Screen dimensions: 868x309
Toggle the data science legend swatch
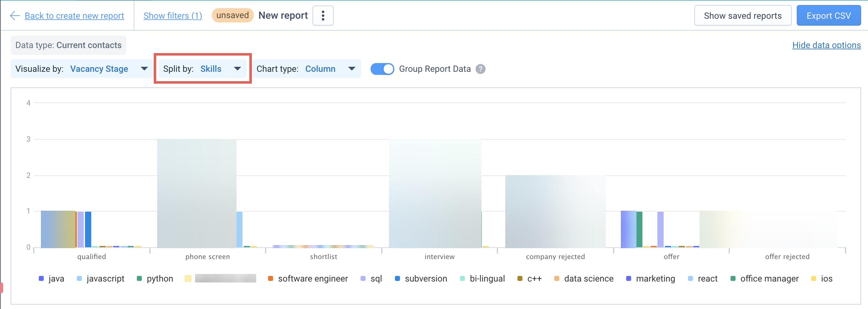557,279
